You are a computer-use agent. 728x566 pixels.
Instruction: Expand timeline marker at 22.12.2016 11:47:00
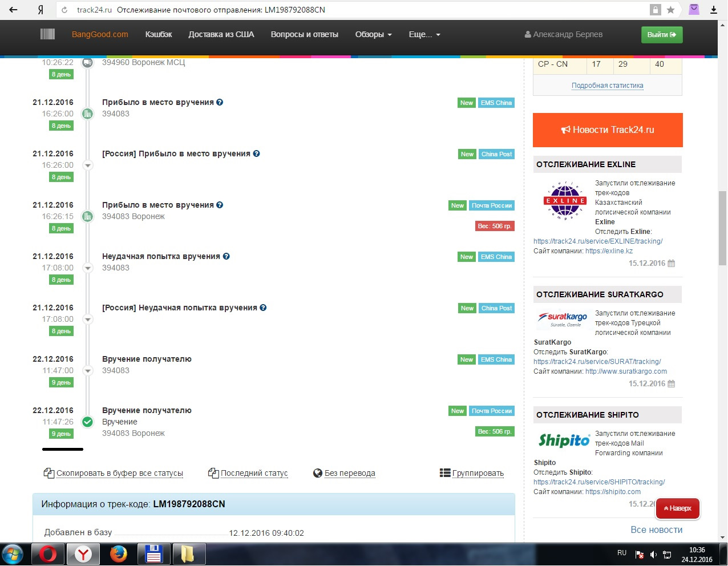click(x=87, y=370)
